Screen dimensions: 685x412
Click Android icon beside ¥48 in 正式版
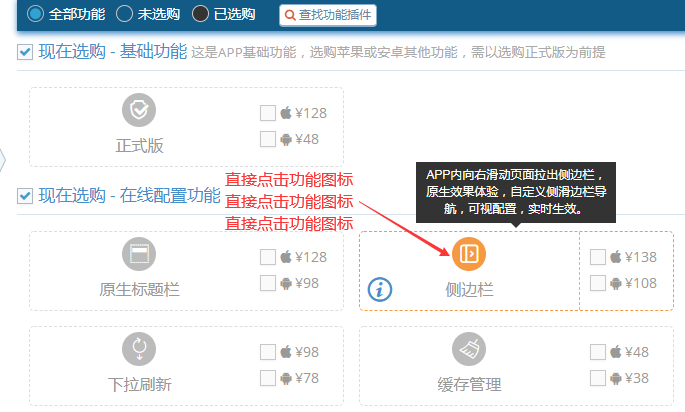coord(286,139)
